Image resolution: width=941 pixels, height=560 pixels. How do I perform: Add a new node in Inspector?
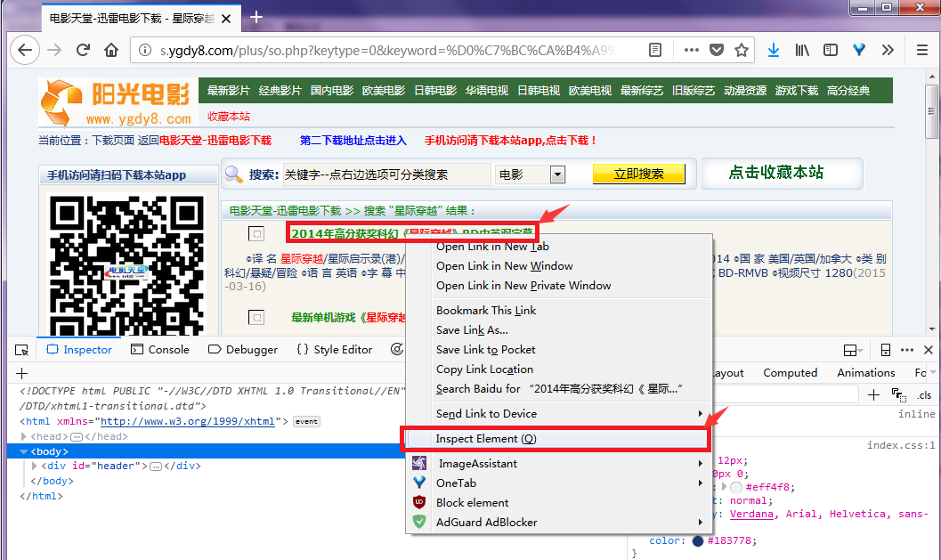tap(22, 373)
